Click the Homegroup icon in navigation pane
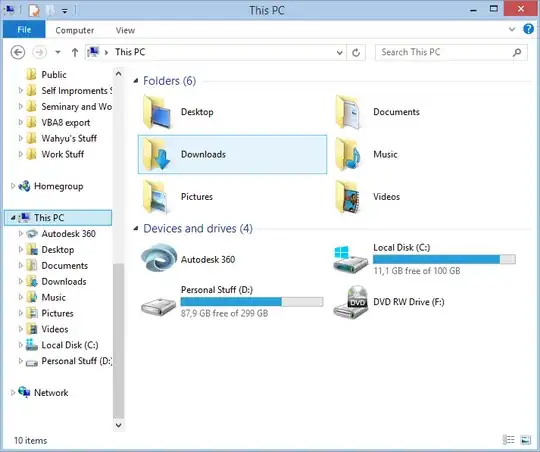The height and width of the screenshot is (452, 540). 24,186
